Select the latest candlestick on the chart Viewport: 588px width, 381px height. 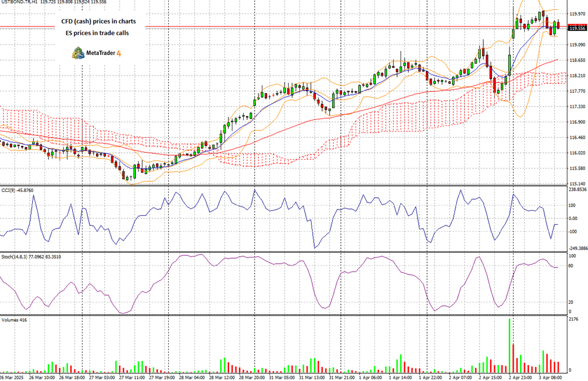(x=557, y=26)
